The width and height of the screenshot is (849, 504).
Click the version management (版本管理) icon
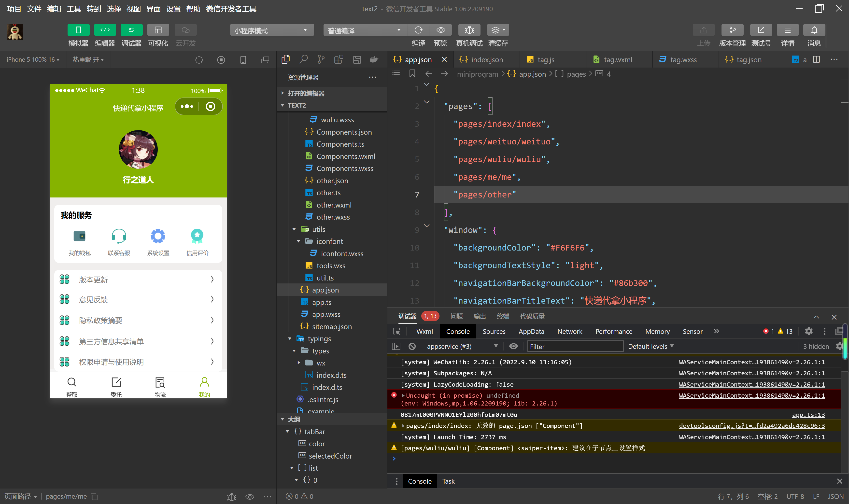click(732, 30)
